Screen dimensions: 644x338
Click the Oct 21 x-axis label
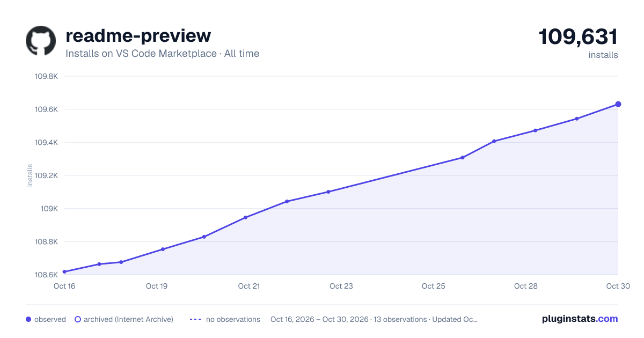pyautogui.click(x=249, y=286)
